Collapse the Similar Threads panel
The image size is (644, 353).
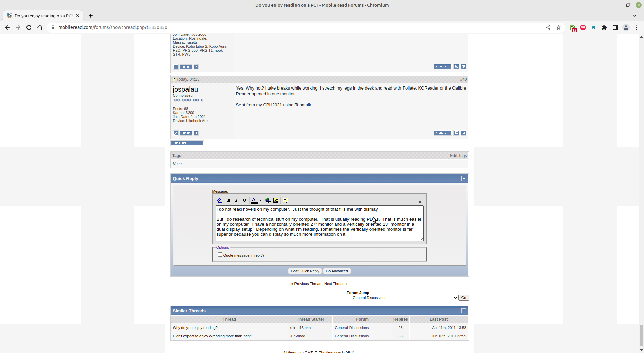tap(464, 311)
